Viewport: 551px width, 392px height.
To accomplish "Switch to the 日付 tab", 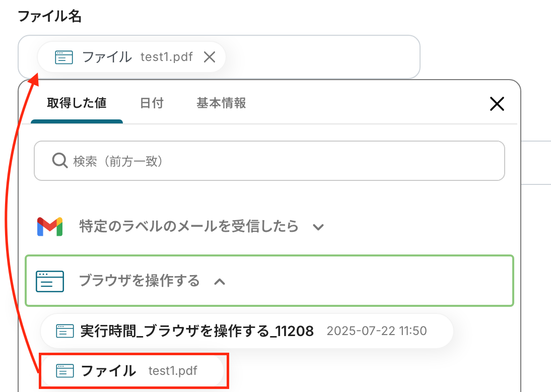I will pyautogui.click(x=152, y=103).
